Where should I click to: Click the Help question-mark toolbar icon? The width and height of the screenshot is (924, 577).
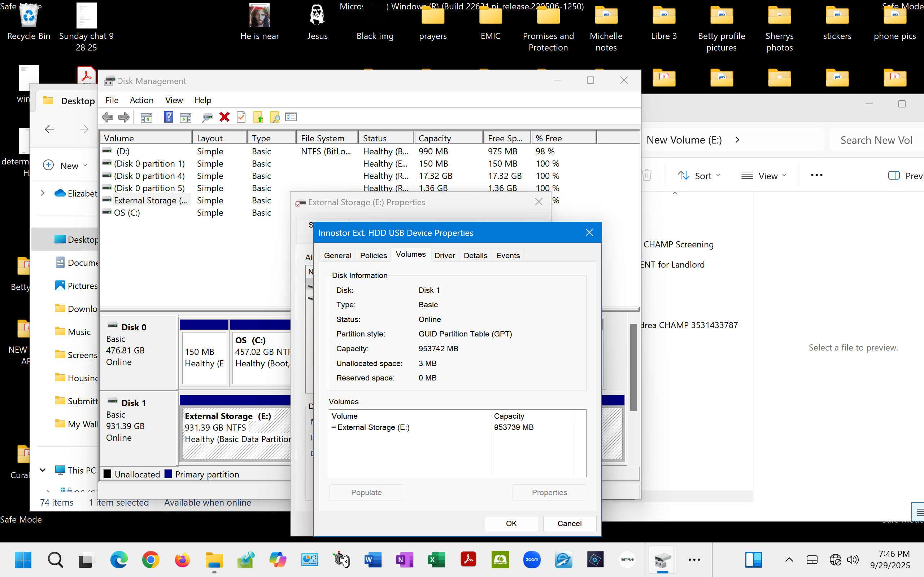click(x=169, y=117)
